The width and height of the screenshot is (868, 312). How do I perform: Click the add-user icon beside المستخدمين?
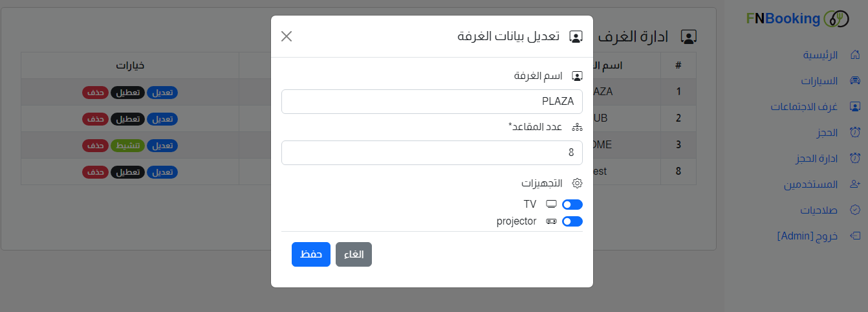click(855, 184)
